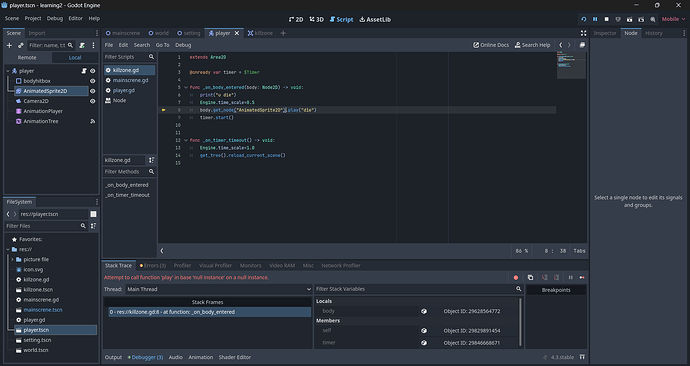Screen dimensions: 690x366
Task: Switch to the 2D workspace
Action: click(x=296, y=19)
